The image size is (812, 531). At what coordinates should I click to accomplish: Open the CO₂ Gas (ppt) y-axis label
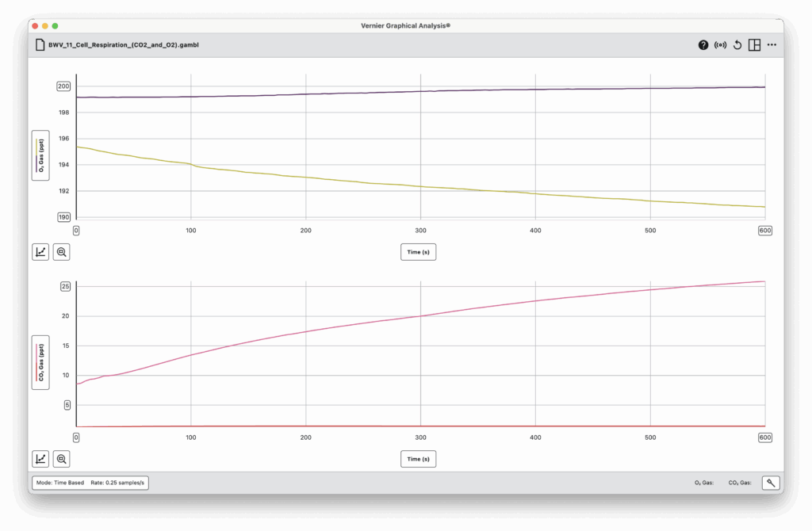[40, 362]
